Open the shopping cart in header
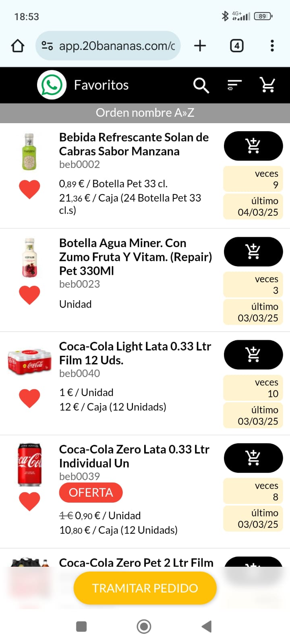The height and width of the screenshot is (644, 290). pyautogui.click(x=267, y=85)
